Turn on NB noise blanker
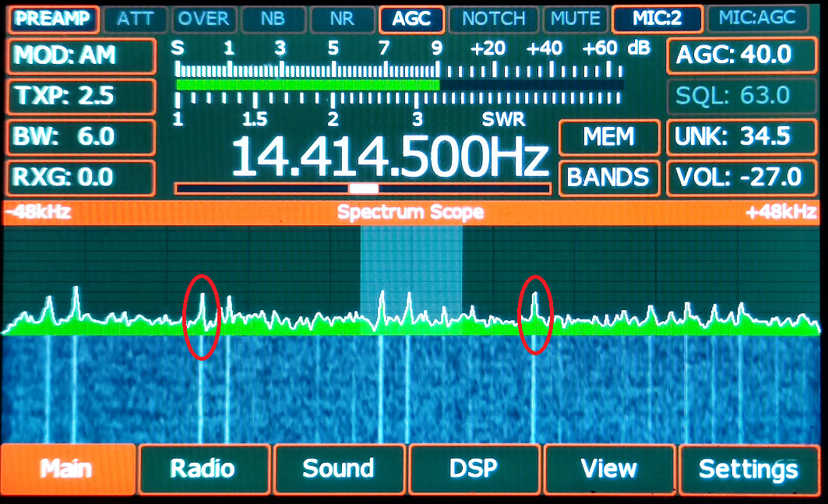The width and height of the screenshot is (828, 504). click(273, 19)
